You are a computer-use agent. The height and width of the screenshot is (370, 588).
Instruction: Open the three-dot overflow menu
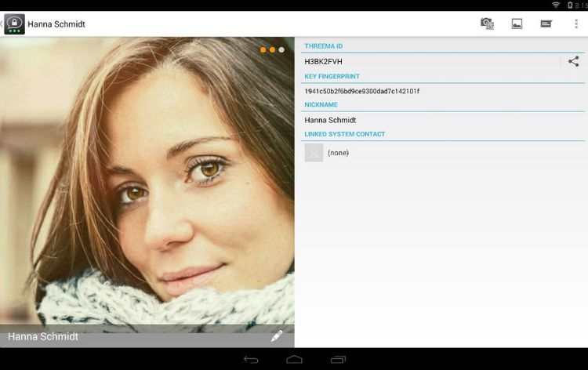(x=576, y=24)
